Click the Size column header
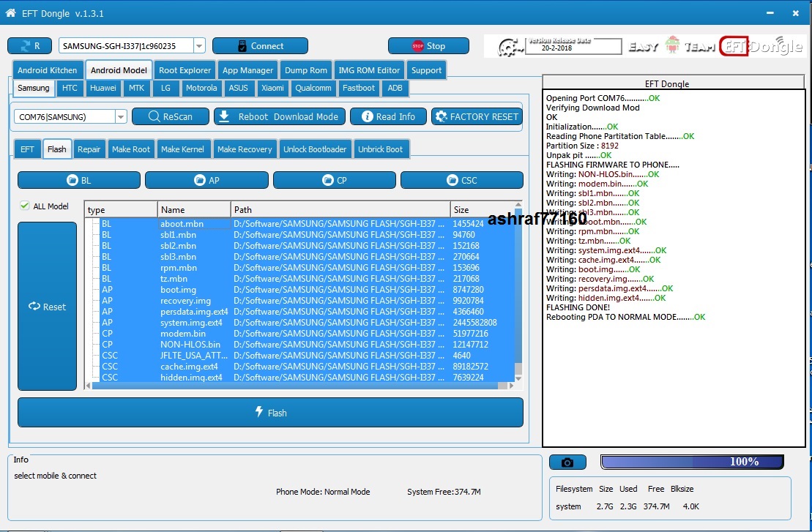 click(483, 209)
